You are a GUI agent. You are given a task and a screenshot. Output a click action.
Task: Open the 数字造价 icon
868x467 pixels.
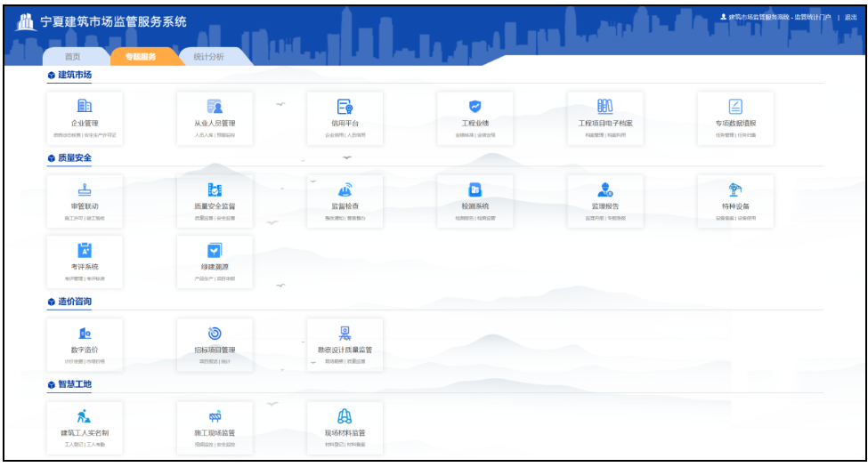[x=85, y=334]
